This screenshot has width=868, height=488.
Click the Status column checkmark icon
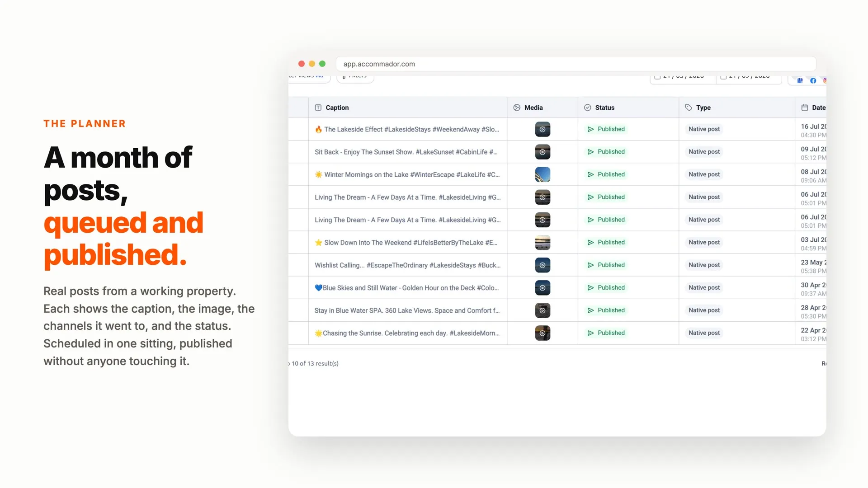pyautogui.click(x=588, y=108)
